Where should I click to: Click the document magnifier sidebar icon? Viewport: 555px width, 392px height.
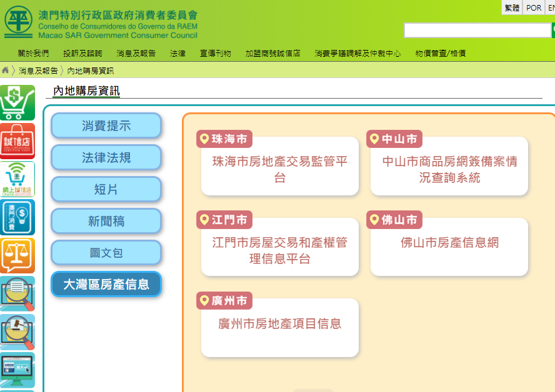pyautogui.click(x=17, y=293)
